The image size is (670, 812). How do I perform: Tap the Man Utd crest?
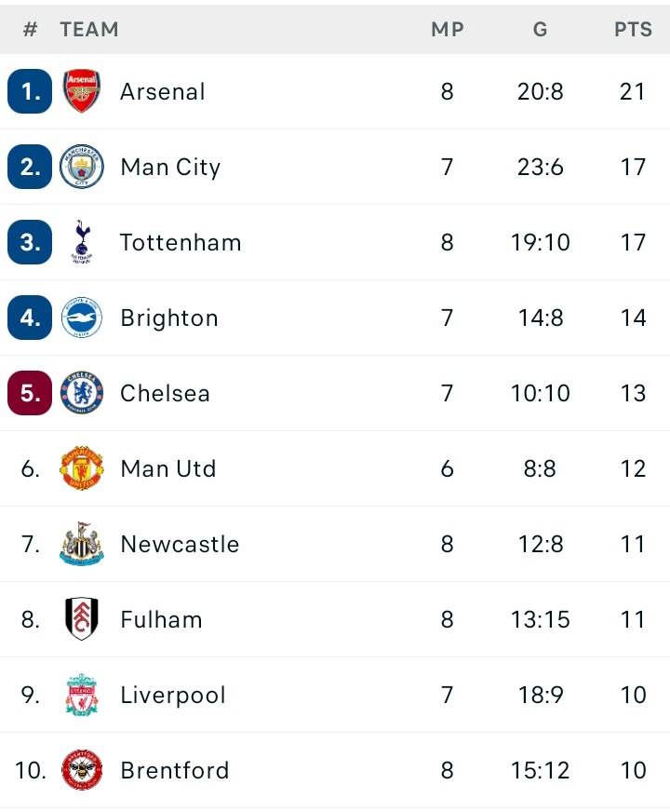[81, 468]
